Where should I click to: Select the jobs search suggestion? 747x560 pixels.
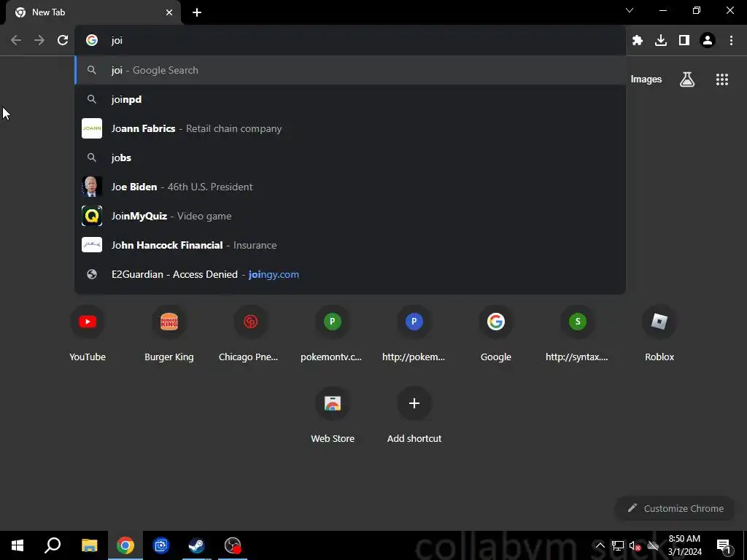[350, 157]
